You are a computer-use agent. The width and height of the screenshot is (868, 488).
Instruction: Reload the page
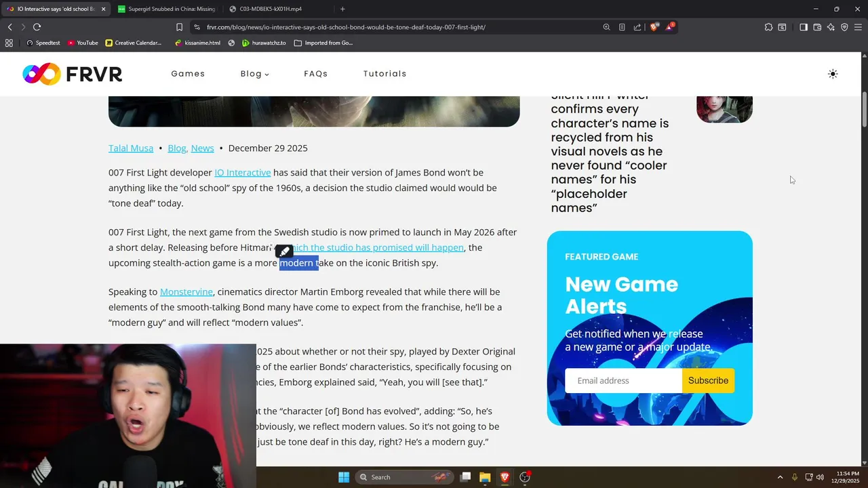37,27
